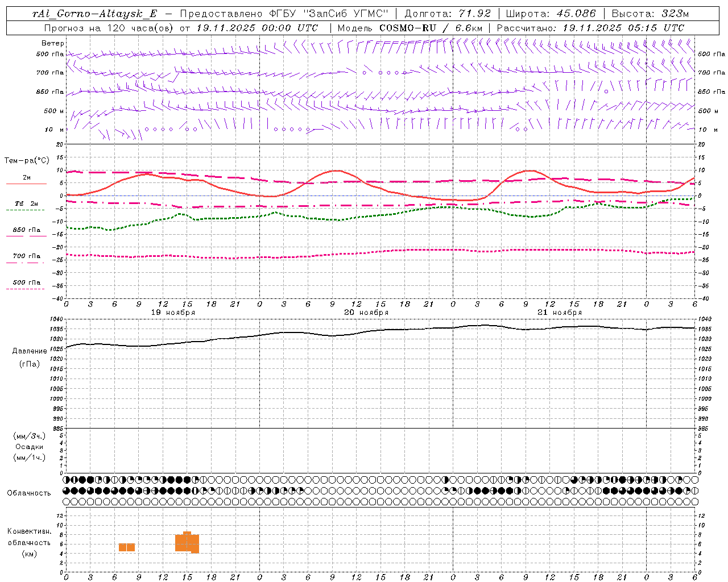This screenshot has width=728, height=582.
Task: Click the station title rAl_Gorno-Altaysk_E
Action: (94, 14)
